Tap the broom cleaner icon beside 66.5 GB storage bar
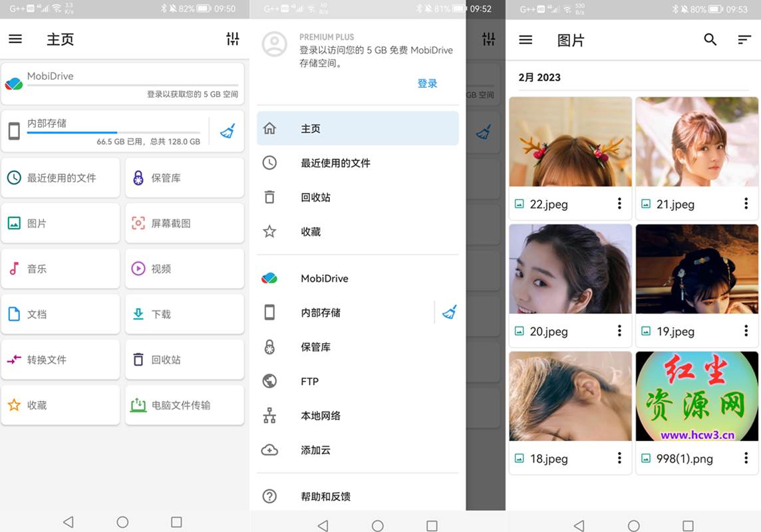 pyautogui.click(x=228, y=131)
